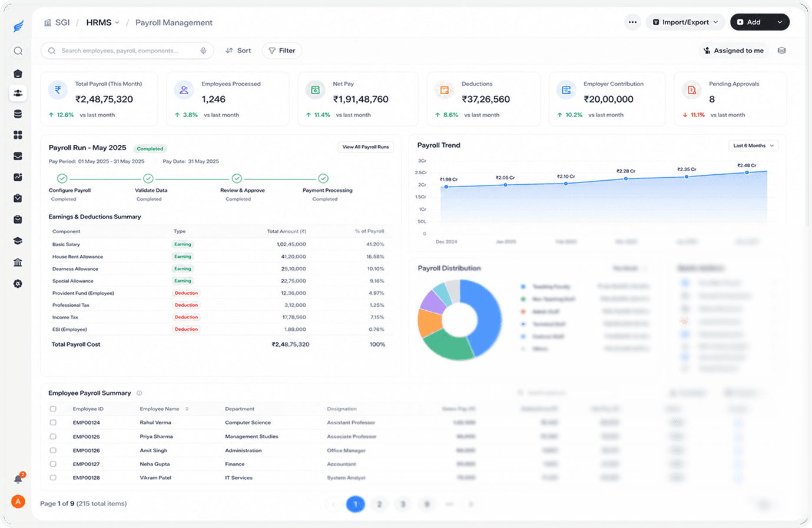Open the Import/Export dropdown
812x528 pixels.
coord(685,22)
